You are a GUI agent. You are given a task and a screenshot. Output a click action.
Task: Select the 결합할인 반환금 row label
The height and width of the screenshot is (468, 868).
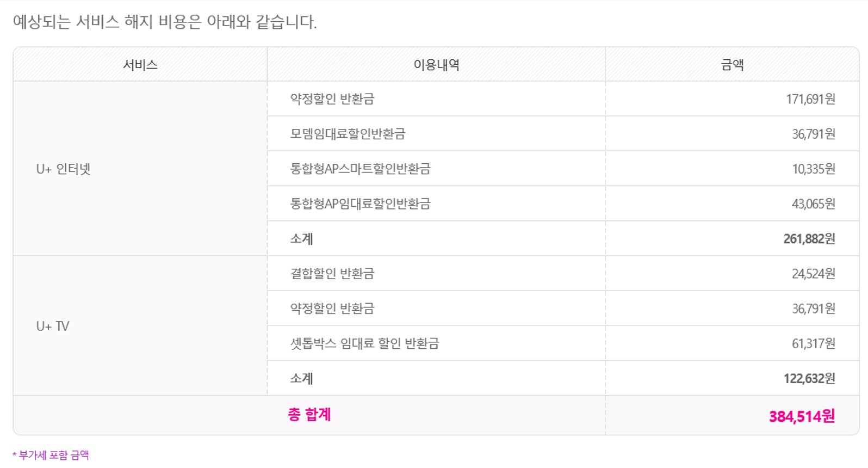[332, 273]
